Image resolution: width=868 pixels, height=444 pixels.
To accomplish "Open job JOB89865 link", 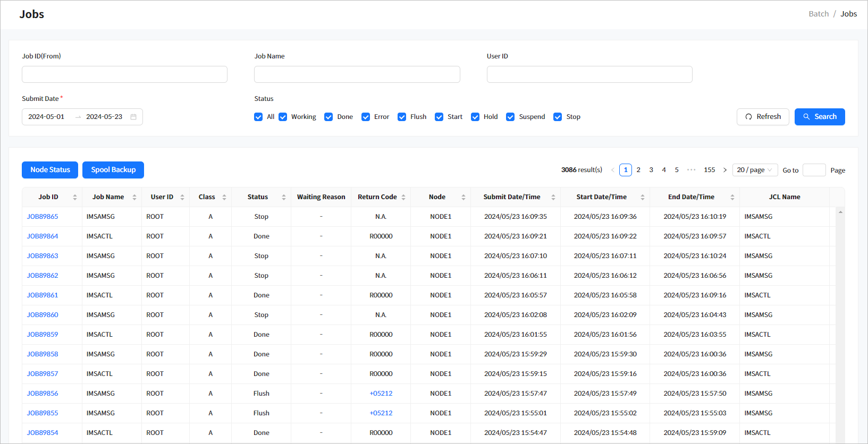I will click(x=43, y=217).
